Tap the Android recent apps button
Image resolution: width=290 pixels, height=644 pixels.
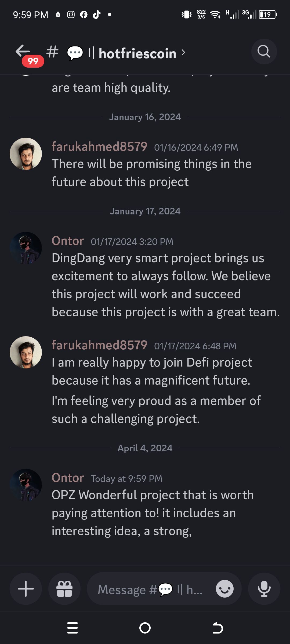pos(73,628)
